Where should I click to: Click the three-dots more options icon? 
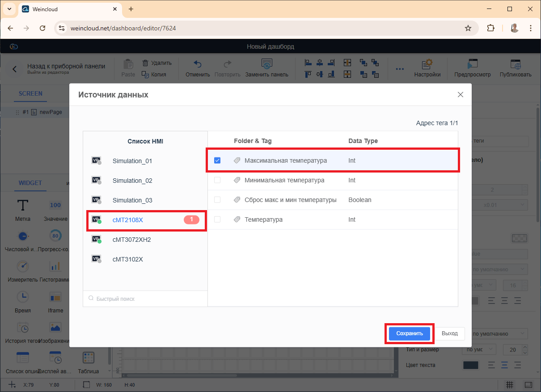click(400, 69)
